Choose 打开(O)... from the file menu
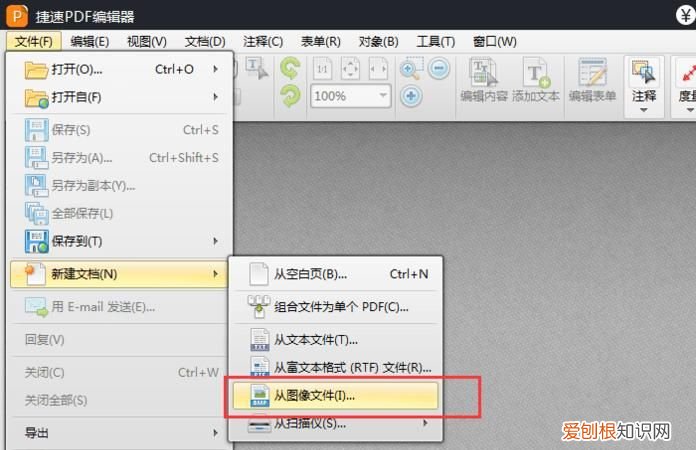This screenshot has width=696, height=450. point(119,69)
